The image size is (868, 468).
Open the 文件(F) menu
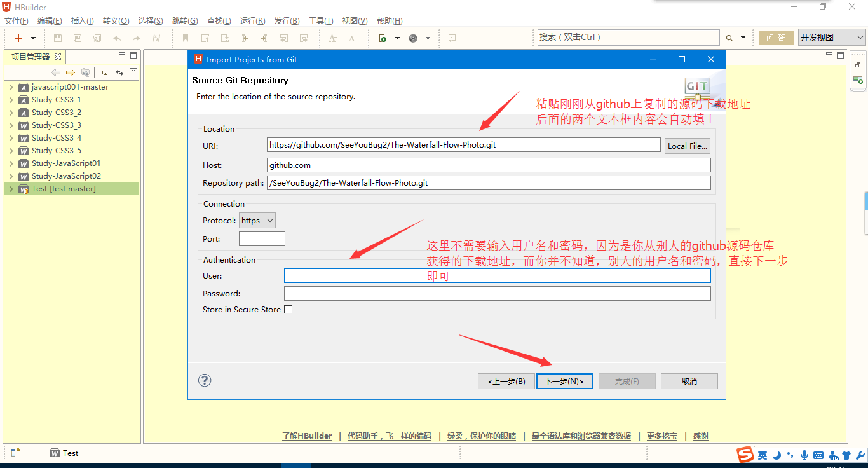pos(16,21)
